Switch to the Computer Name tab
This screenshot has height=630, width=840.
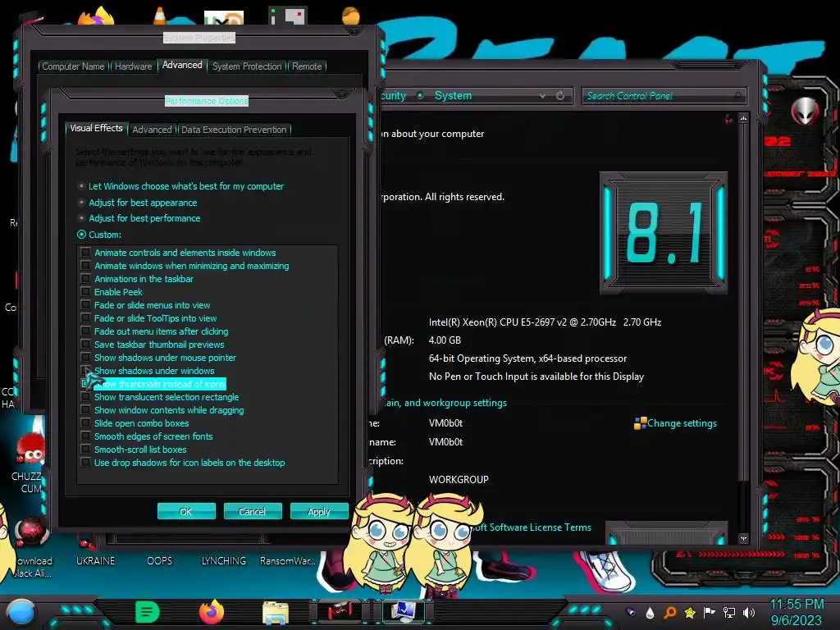[x=73, y=66]
